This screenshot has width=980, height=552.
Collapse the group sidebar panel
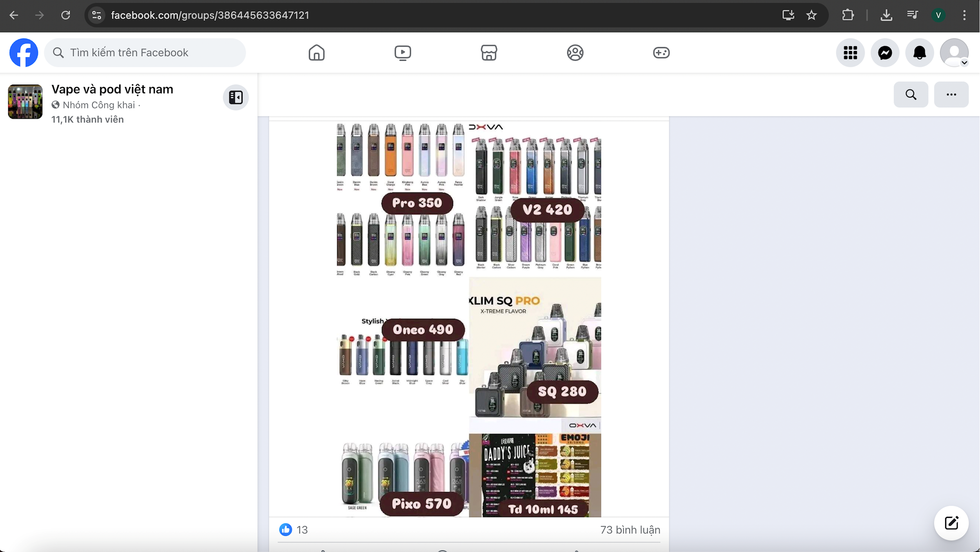(236, 97)
